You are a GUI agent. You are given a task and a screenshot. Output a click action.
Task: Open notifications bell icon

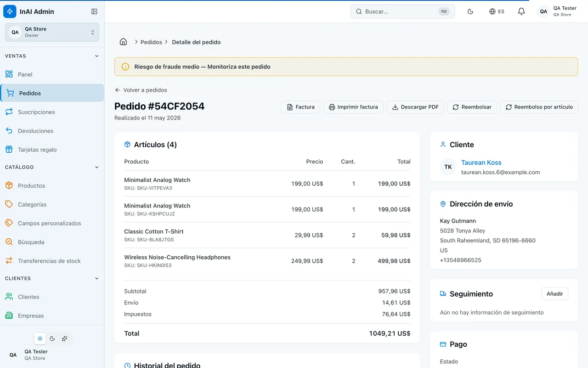[x=521, y=11]
